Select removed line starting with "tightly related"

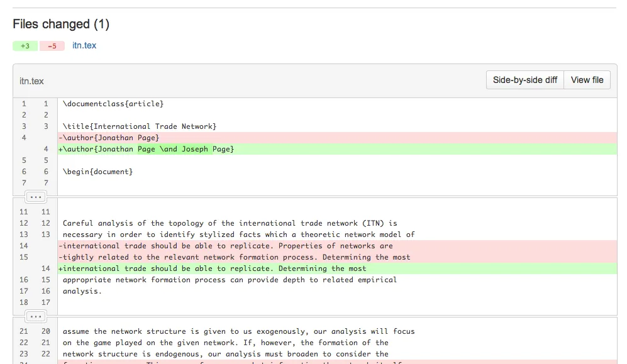pyautogui.click(x=236, y=257)
